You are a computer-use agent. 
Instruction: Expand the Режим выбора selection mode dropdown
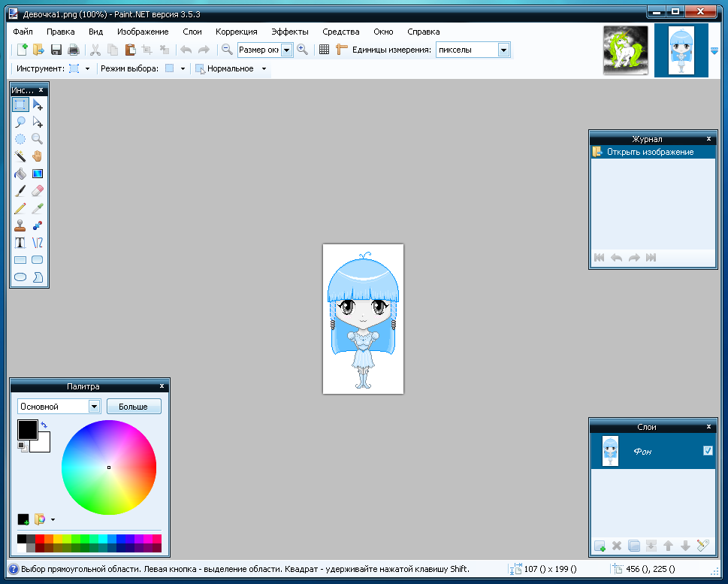[183, 68]
